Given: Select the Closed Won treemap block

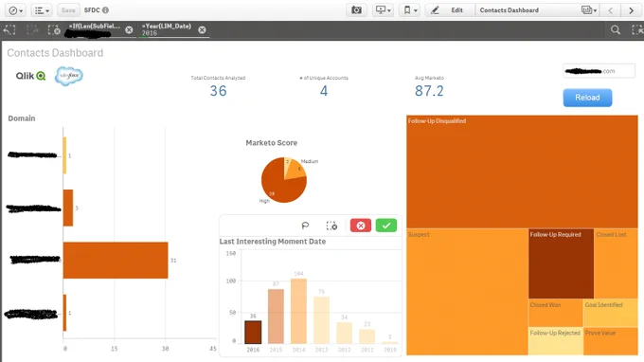Looking at the screenshot, I should coord(556,313).
